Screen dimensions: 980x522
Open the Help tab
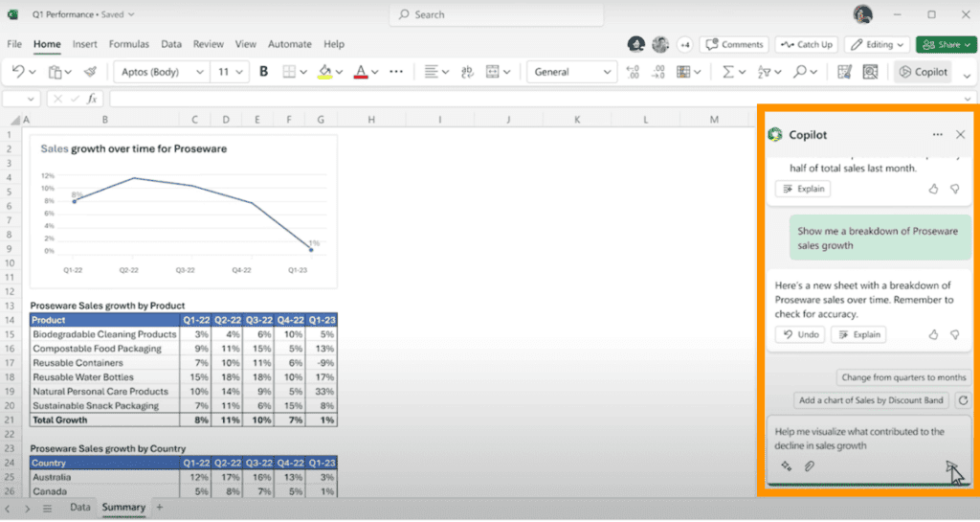click(334, 44)
